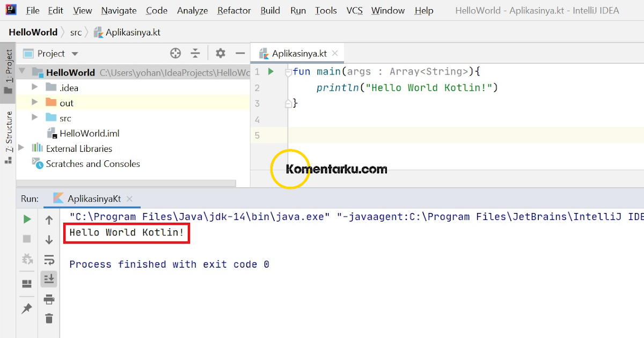Select the out folder row
Image resolution: width=644 pixels, height=338 pixels.
[x=133, y=102]
